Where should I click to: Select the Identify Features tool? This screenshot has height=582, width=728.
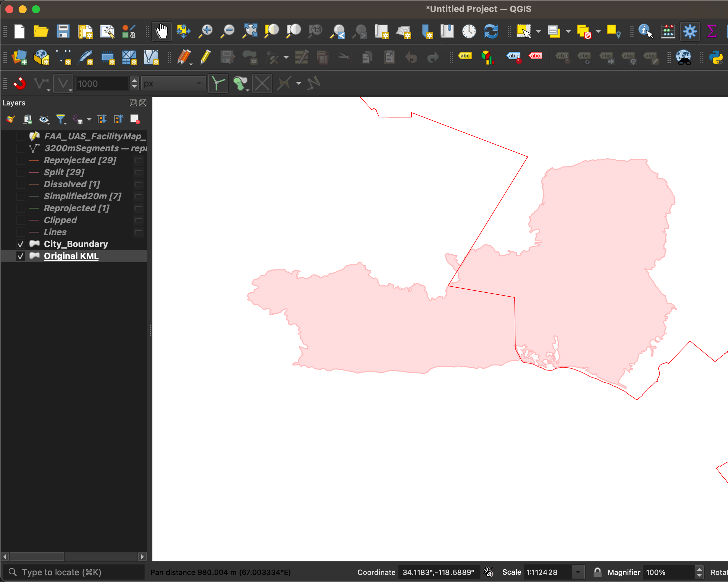point(646,31)
